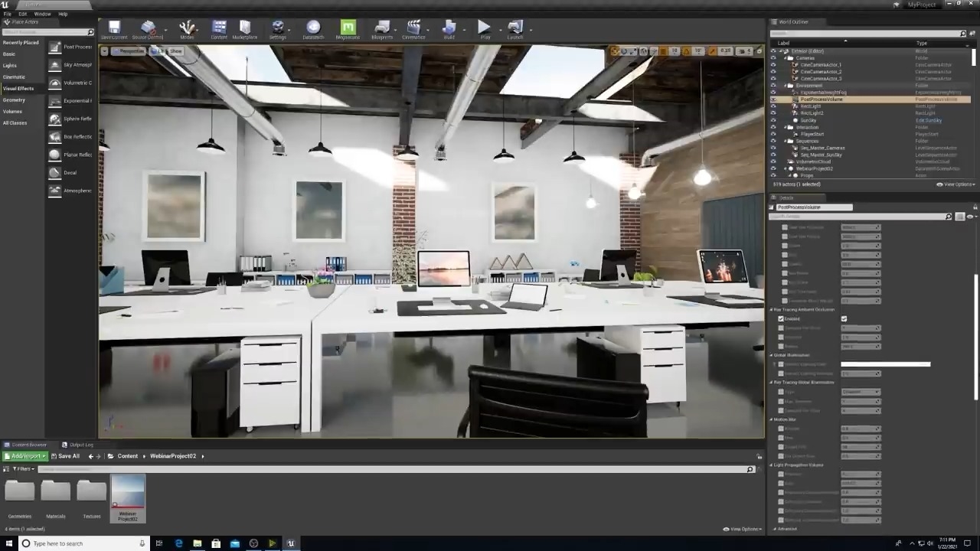Toggle Ray Tracing Ambient Occlusion Enabled override checkbox
This screenshot has width=980, height=551.
coord(781,319)
